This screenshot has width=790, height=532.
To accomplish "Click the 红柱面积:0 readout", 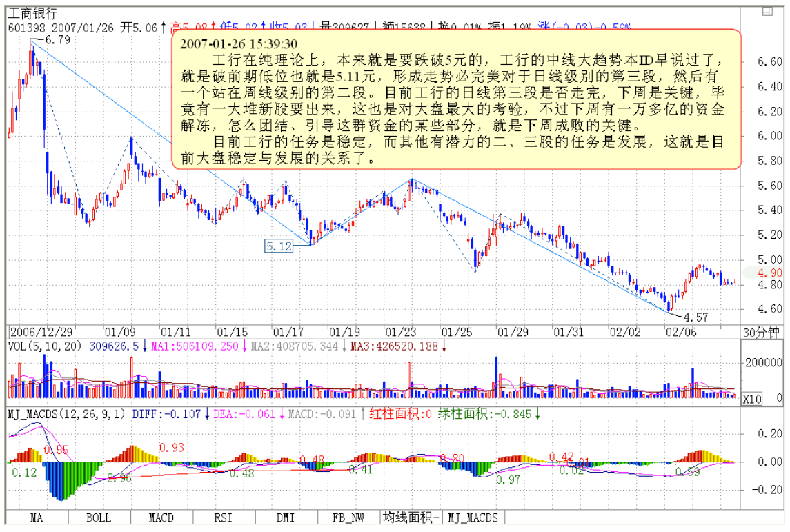I will coord(401,414).
